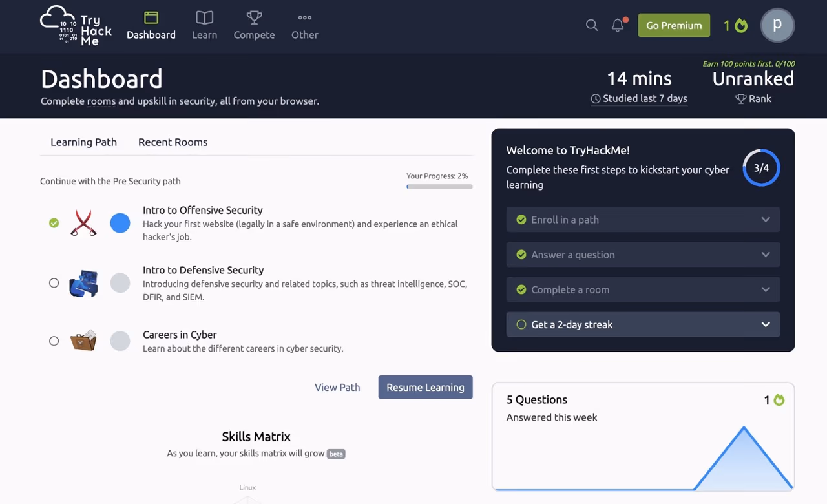Click the 3/4 progress ring
The image size is (827, 504).
click(761, 168)
